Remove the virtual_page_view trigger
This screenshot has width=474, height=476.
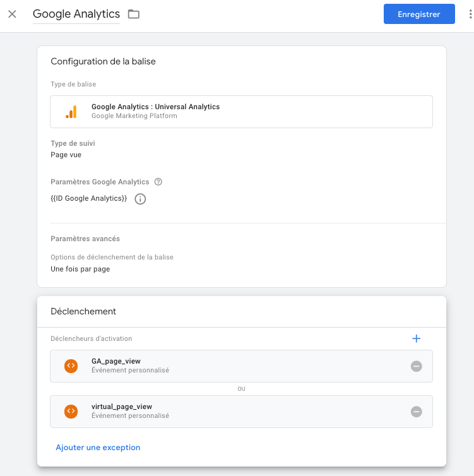point(416,412)
